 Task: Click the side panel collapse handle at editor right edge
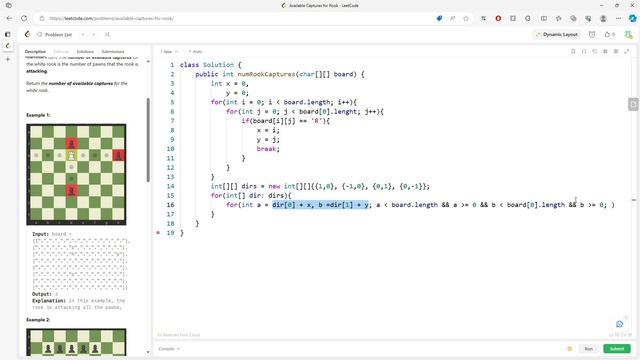coord(633,104)
